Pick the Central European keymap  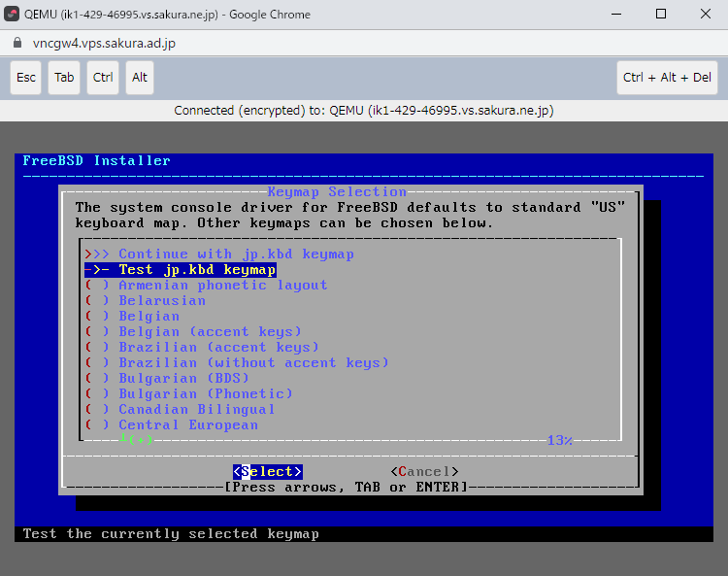coord(187,425)
